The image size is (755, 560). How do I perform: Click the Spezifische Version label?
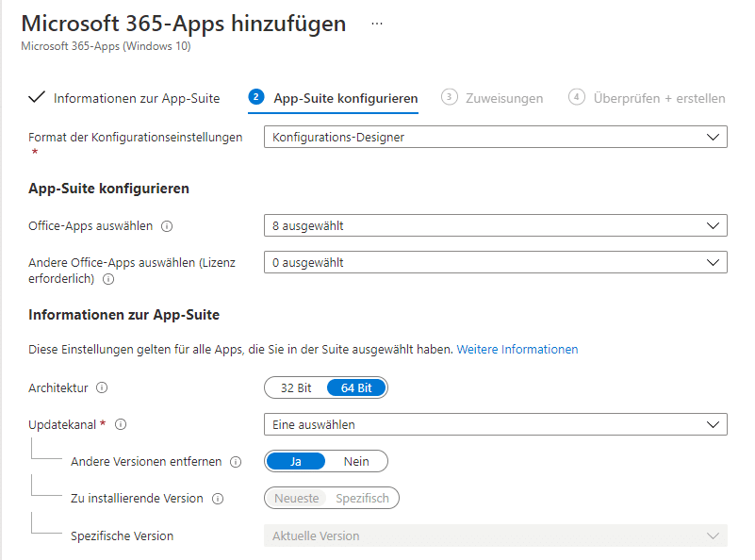(122, 535)
